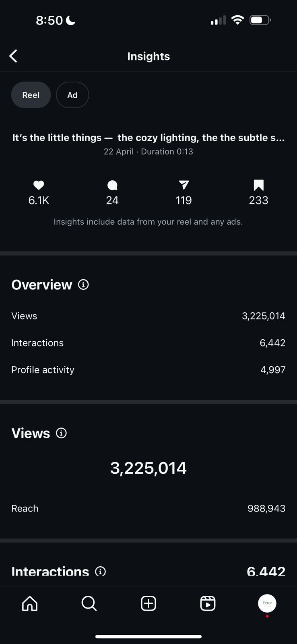Open the Reels tab icon
The width and height of the screenshot is (297, 644).
click(208, 603)
